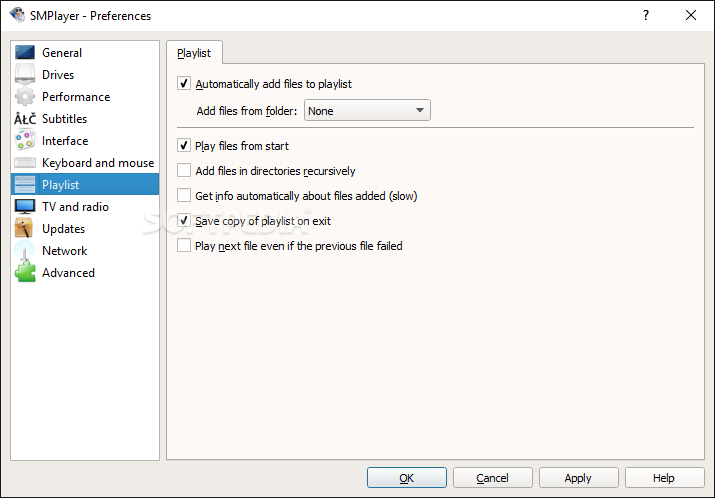Select the Network antenna icon

coord(25,251)
